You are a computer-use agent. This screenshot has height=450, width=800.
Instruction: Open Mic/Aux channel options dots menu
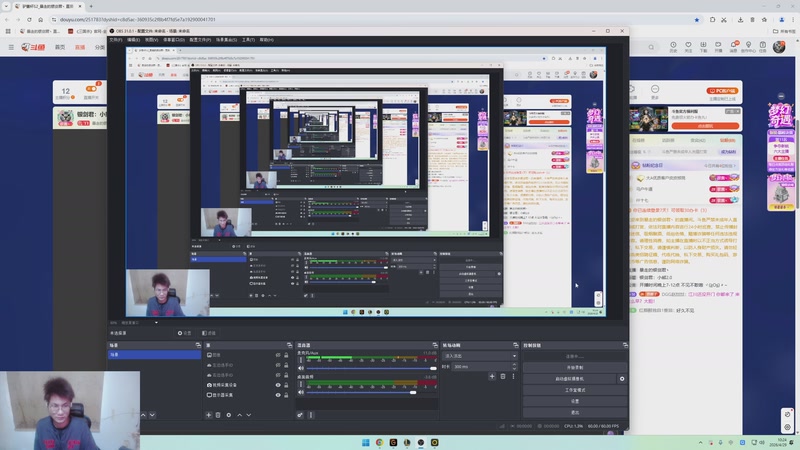click(x=301, y=360)
